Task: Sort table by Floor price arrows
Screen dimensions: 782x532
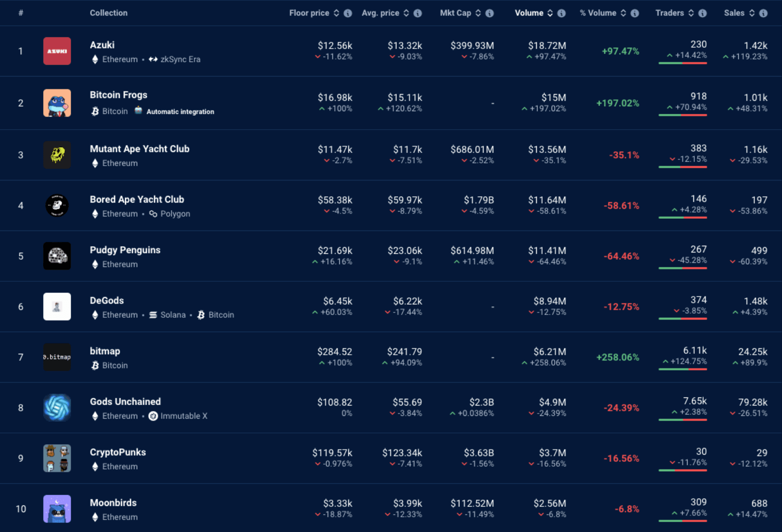Action: coord(336,13)
